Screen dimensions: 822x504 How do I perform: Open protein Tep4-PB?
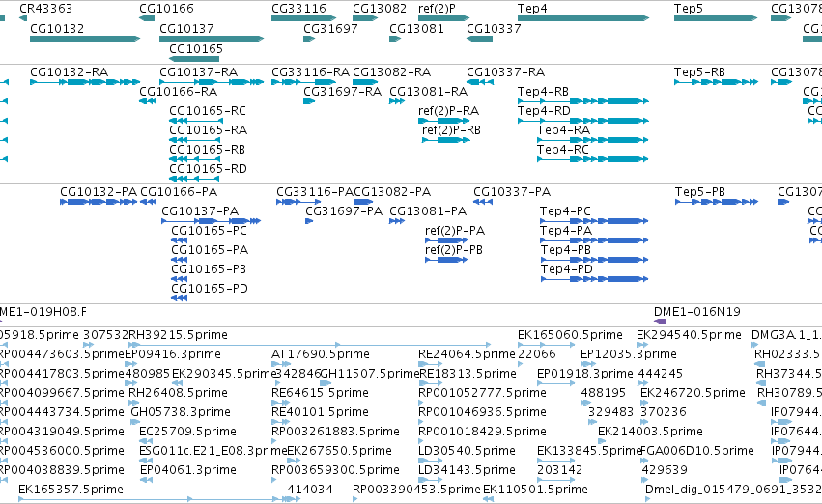coord(566,250)
